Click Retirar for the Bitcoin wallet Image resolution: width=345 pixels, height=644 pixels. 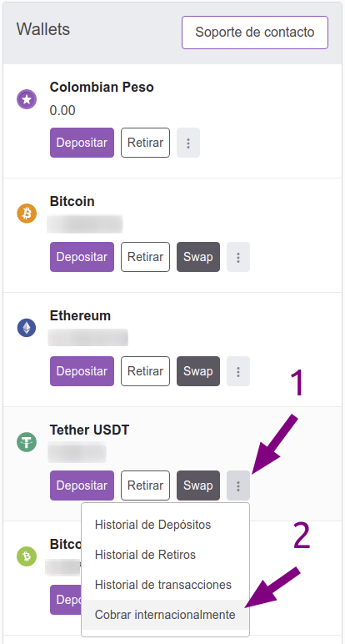[145, 257]
